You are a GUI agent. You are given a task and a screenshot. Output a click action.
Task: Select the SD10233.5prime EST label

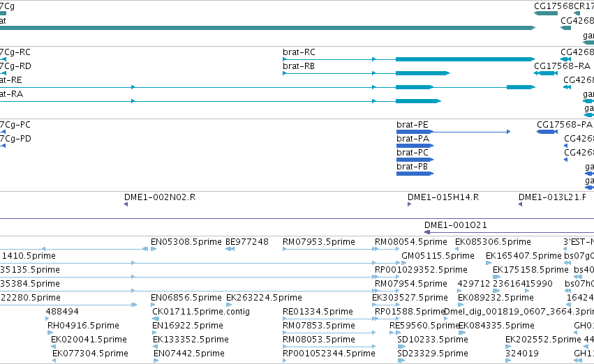click(433, 340)
